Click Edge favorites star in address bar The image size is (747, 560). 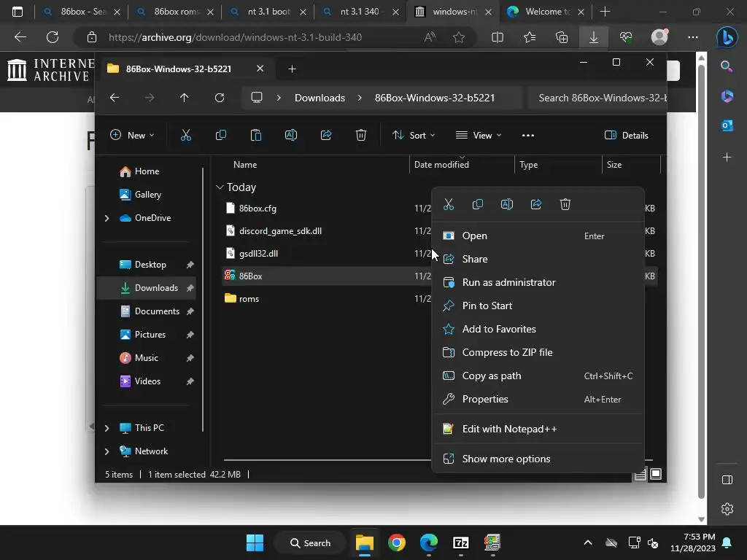459,37
